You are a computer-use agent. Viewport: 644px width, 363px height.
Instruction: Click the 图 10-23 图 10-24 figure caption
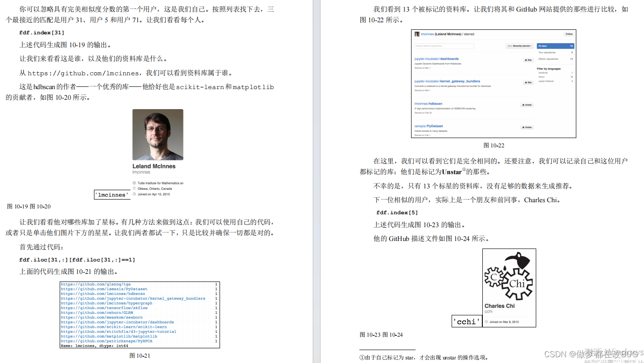pyautogui.click(x=381, y=334)
